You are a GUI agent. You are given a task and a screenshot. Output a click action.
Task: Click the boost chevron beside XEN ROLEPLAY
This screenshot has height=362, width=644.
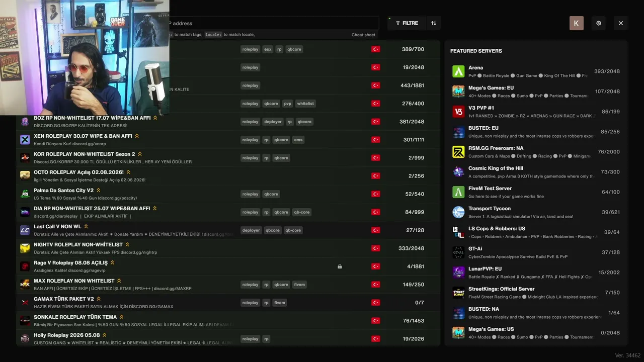[x=137, y=136]
